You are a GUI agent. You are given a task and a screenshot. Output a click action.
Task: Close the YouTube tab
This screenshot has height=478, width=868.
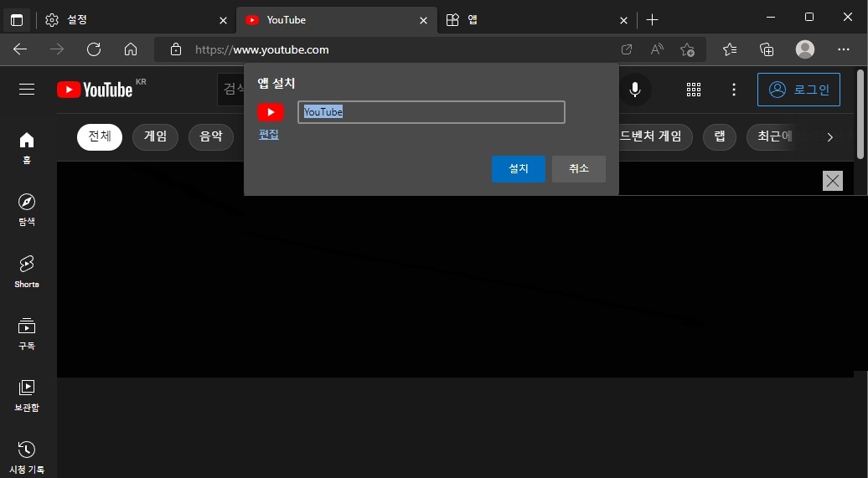click(423, 20)
